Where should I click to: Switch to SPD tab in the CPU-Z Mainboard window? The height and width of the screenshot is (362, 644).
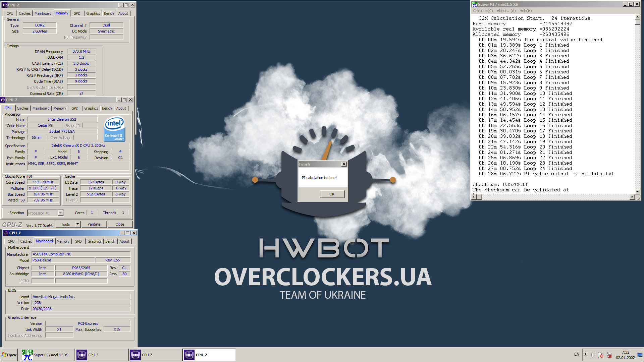coord(78,241)
